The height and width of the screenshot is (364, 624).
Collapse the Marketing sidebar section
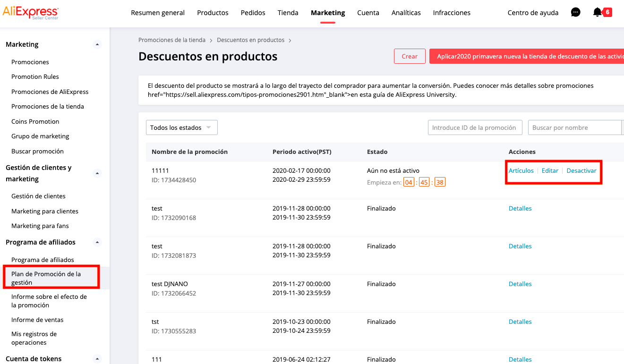pos(97,44)
